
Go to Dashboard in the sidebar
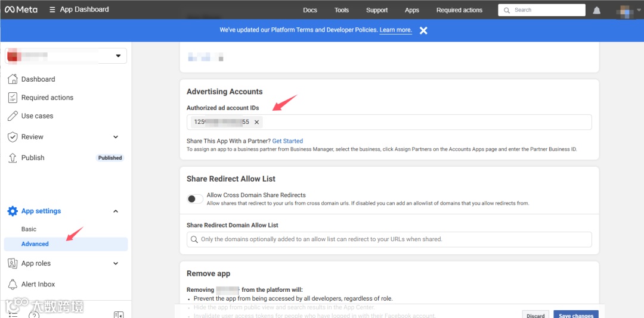[38, 79]
